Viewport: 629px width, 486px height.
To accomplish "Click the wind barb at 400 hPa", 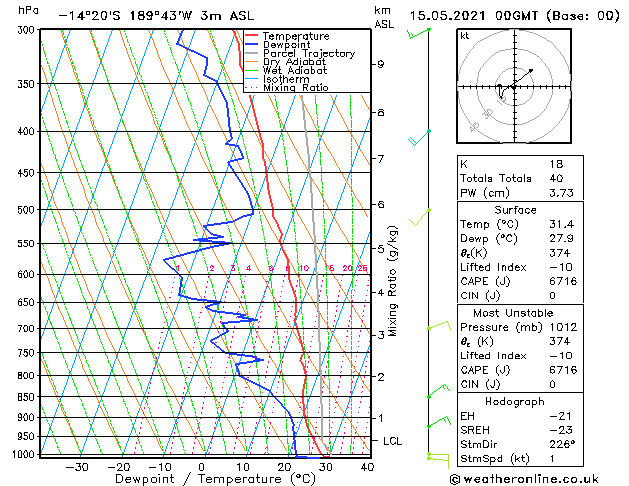I will coord(419,138).
